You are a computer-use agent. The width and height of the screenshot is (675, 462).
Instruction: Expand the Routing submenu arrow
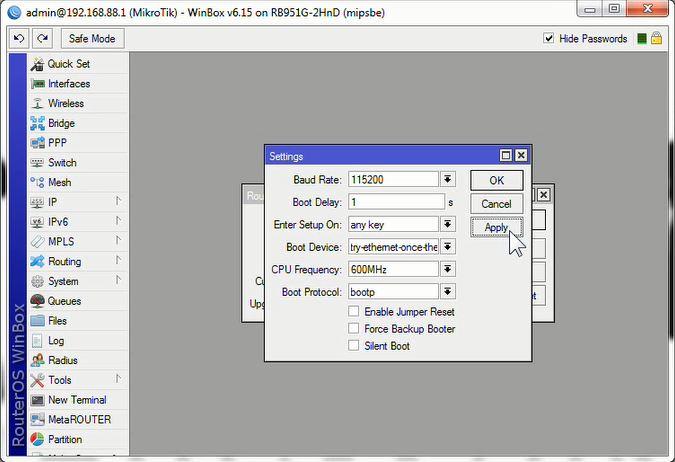(118, 260)
